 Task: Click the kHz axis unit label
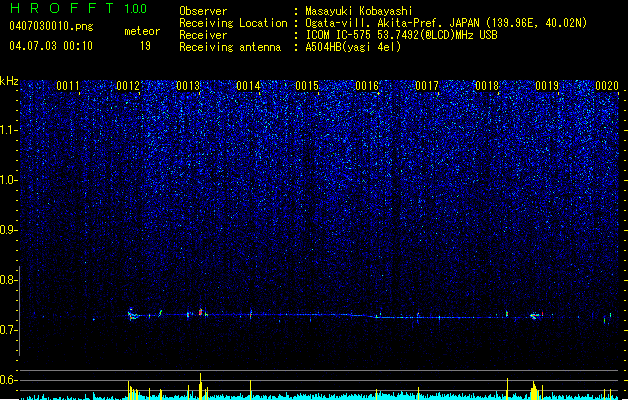pyautogui.click(x=9, y=81)
